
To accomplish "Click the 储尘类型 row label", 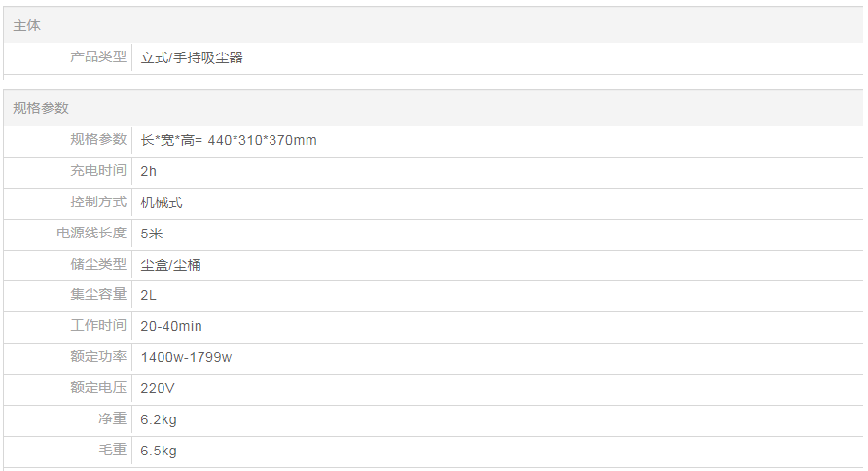I will 98,265.
